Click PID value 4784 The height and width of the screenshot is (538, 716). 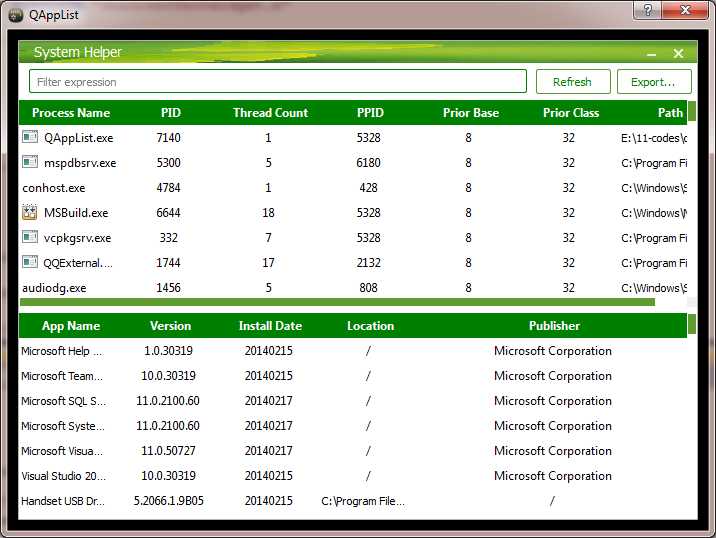(168, 188)
